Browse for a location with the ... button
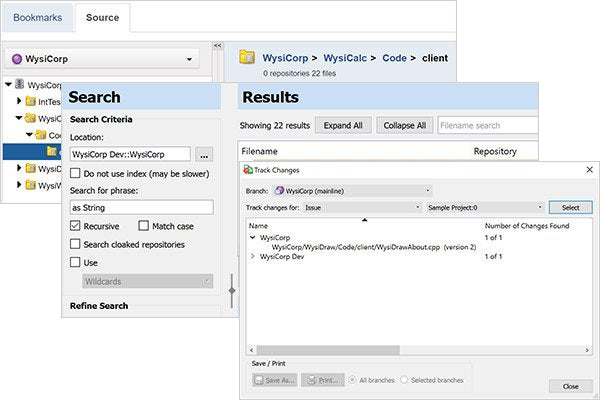Image resolution: width=600 pixels, height=400 pixels. point(204,155)
